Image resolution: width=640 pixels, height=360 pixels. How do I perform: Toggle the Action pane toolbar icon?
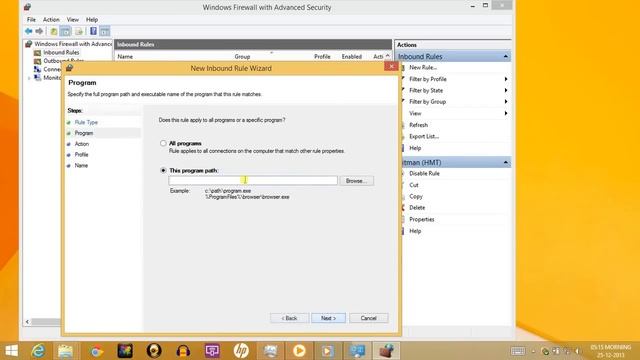click(x=105, y=31)
